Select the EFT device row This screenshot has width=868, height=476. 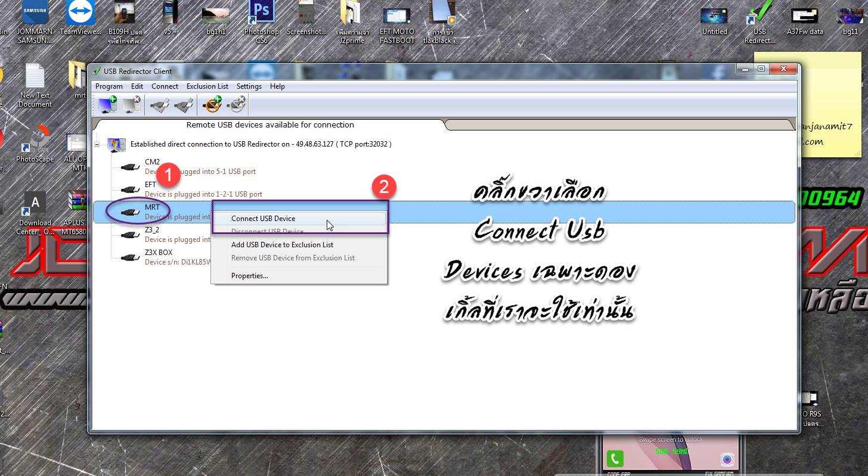click(444, 189)
